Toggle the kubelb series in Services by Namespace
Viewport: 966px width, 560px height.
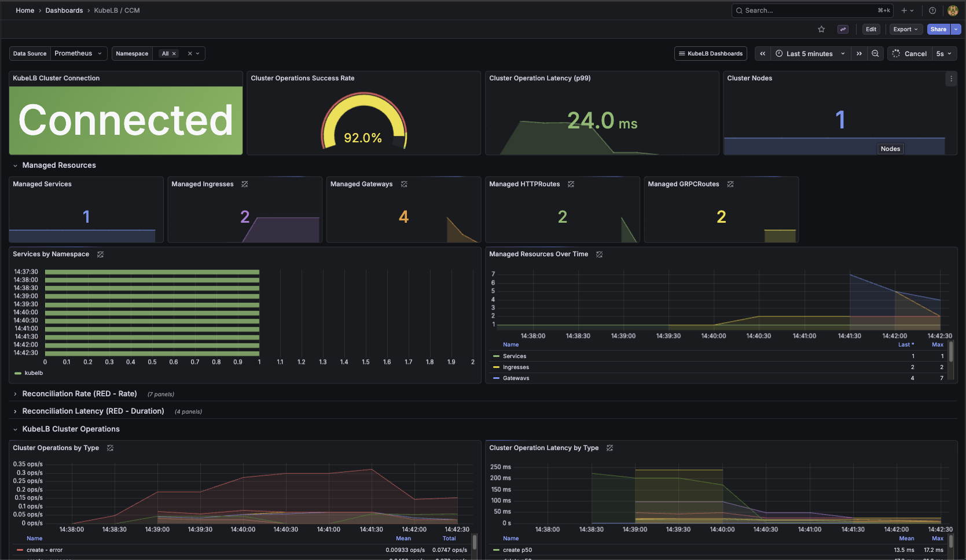pyautogui.click(x=32, y=373)
